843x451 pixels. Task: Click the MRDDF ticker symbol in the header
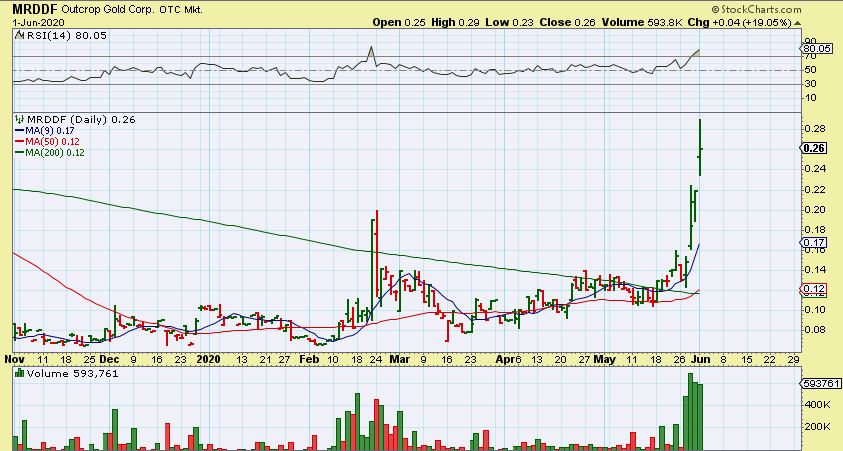coord(35,9)
